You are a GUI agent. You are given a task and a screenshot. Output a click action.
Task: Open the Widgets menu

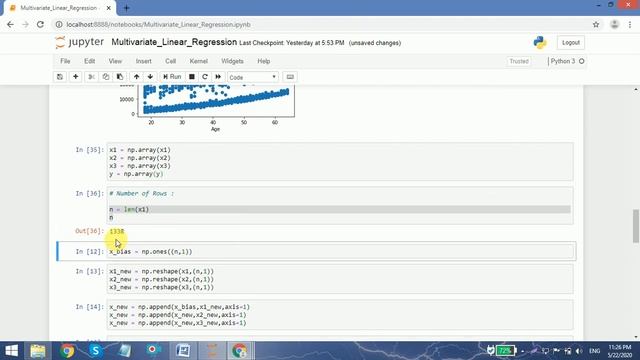tap(232, 61)
